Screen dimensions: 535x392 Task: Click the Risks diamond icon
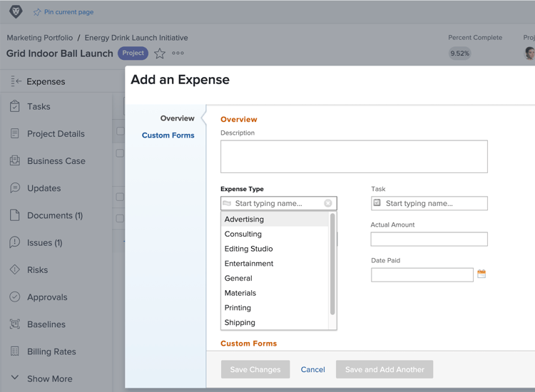15,269
